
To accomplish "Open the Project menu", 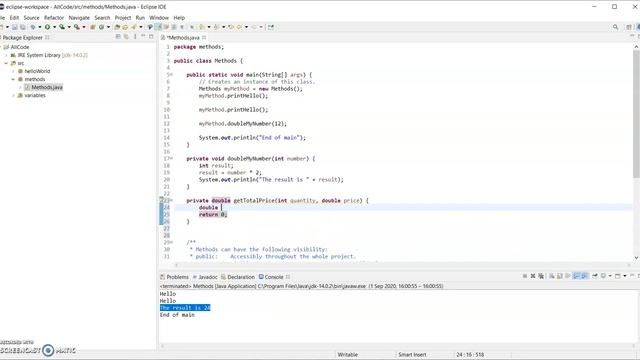I will (x=123, y=18).
